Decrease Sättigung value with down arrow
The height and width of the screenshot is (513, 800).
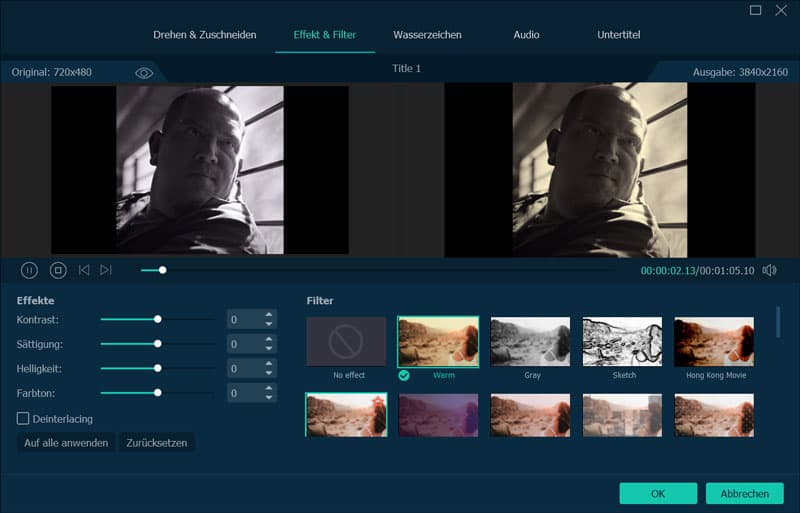pos(268,349)
